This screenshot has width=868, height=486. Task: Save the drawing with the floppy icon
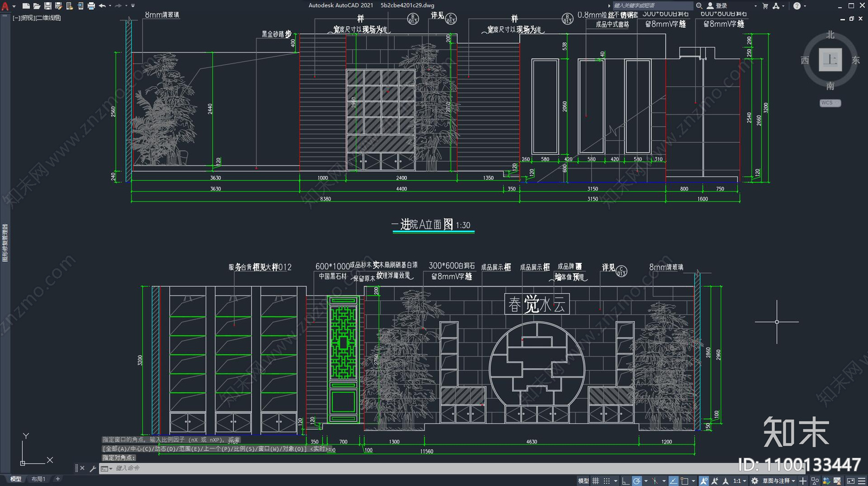[48, 6]
